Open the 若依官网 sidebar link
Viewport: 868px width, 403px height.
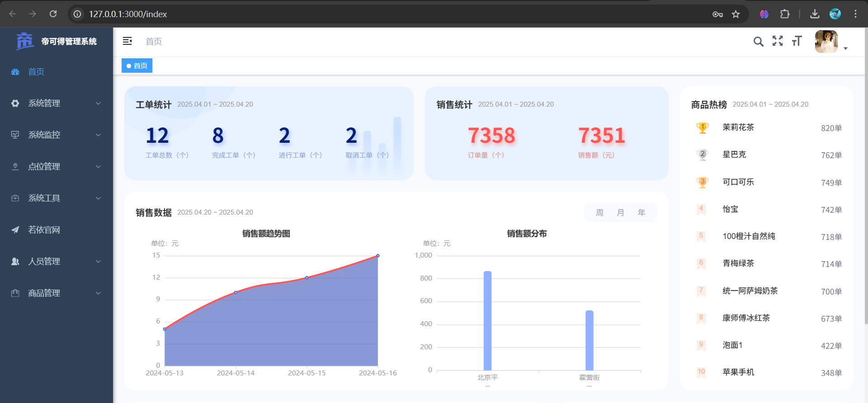[x=57, y=230]
